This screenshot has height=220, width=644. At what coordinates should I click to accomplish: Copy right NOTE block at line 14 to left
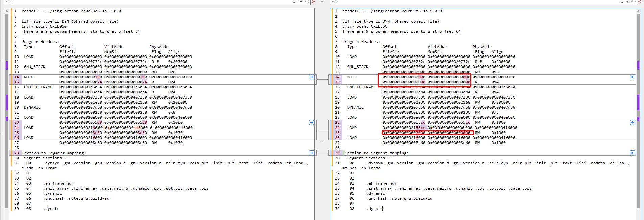pyautogui.click(x=633, y=77)
